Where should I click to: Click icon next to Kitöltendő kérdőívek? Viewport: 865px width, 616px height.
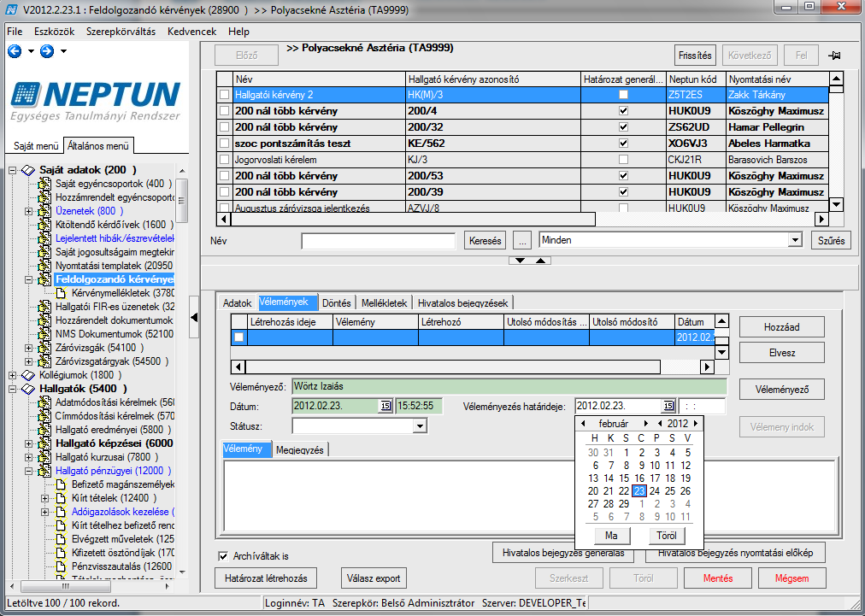44,225
